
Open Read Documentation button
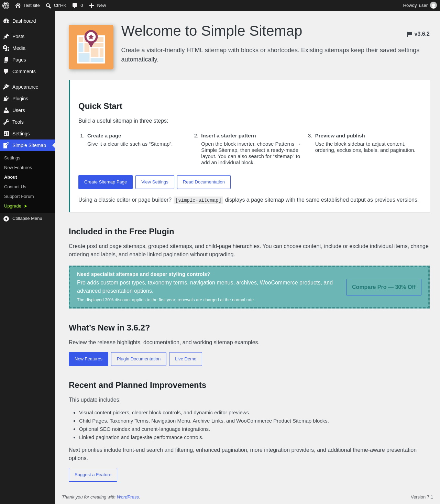204,182
